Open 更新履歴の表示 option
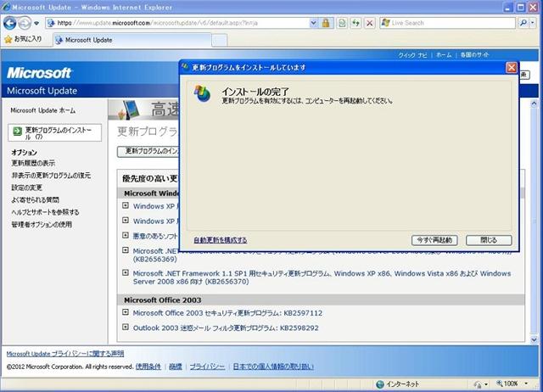543x392 pixels. click(33, 163)
